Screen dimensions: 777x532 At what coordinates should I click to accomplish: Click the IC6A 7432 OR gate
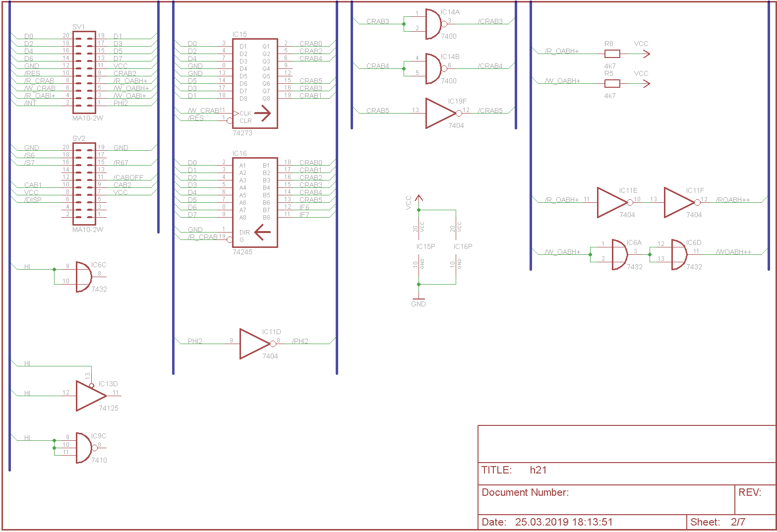(619, 255)
